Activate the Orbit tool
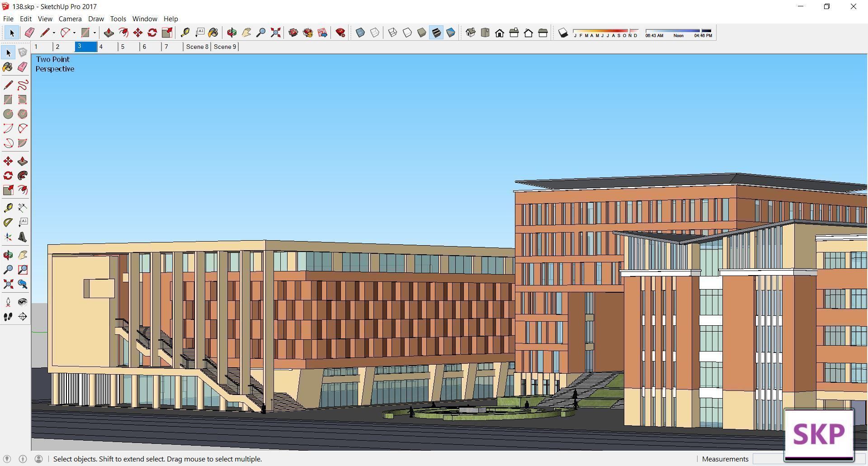 click(8, 255)
